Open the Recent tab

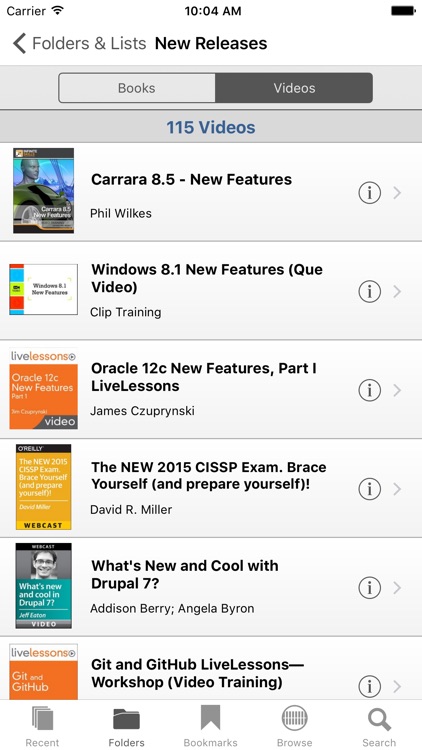tap(42, 726)
